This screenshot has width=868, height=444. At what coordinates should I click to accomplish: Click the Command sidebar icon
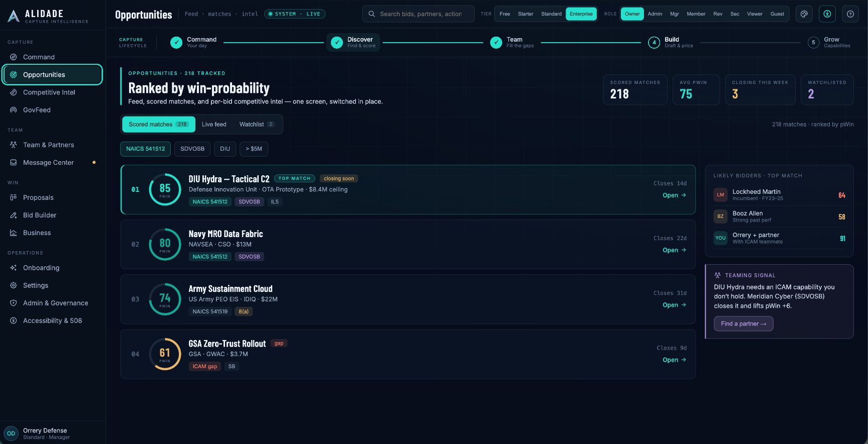pos(14,57)
